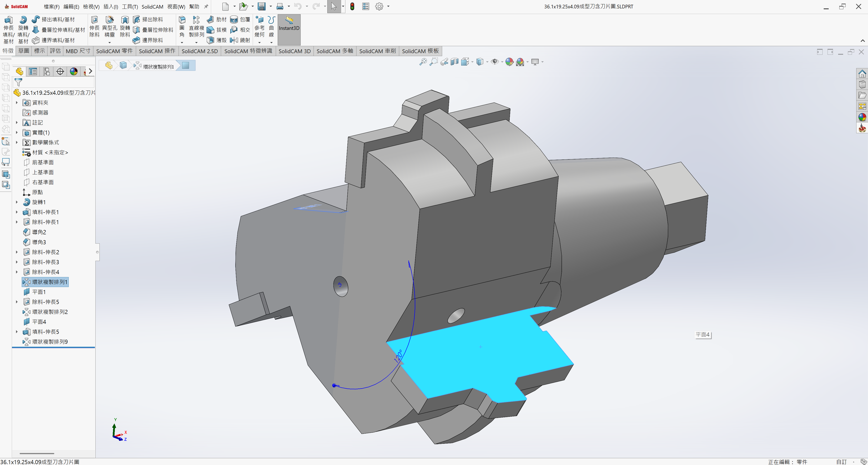The height and width of the screenshot is (465, 868).
Task: Switch to the 評估 evaluate tab
Action: [x=55, y=51]
